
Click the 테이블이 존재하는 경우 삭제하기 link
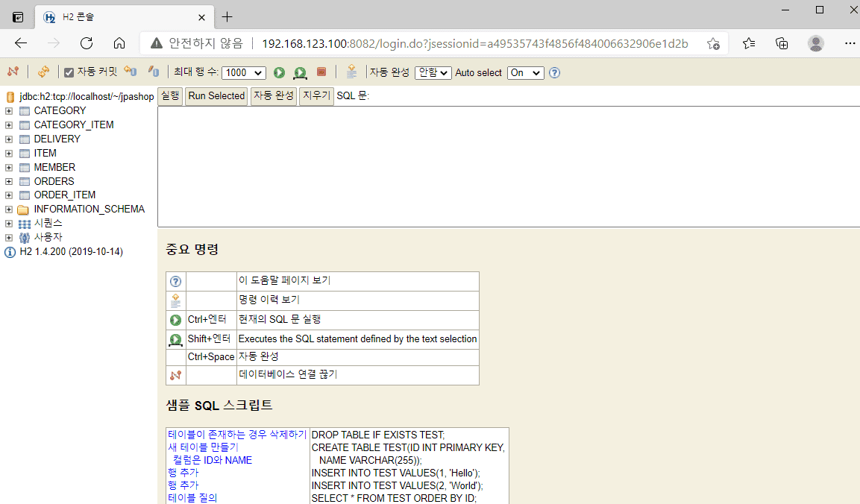point(237,435)
